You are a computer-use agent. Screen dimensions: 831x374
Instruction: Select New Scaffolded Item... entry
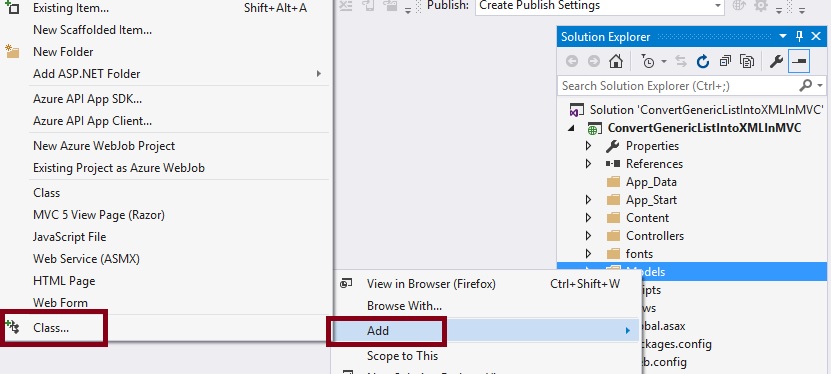[92, 30]
